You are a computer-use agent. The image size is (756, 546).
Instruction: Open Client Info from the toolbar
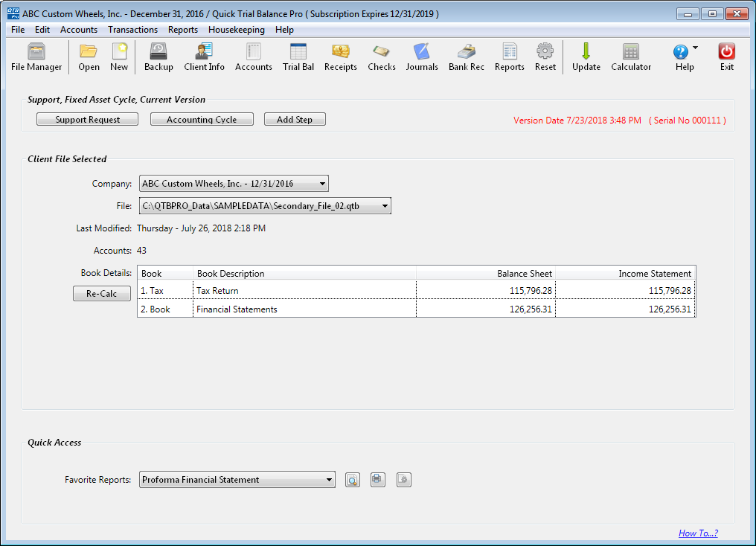pyautogui.click(x=204, y=57)
